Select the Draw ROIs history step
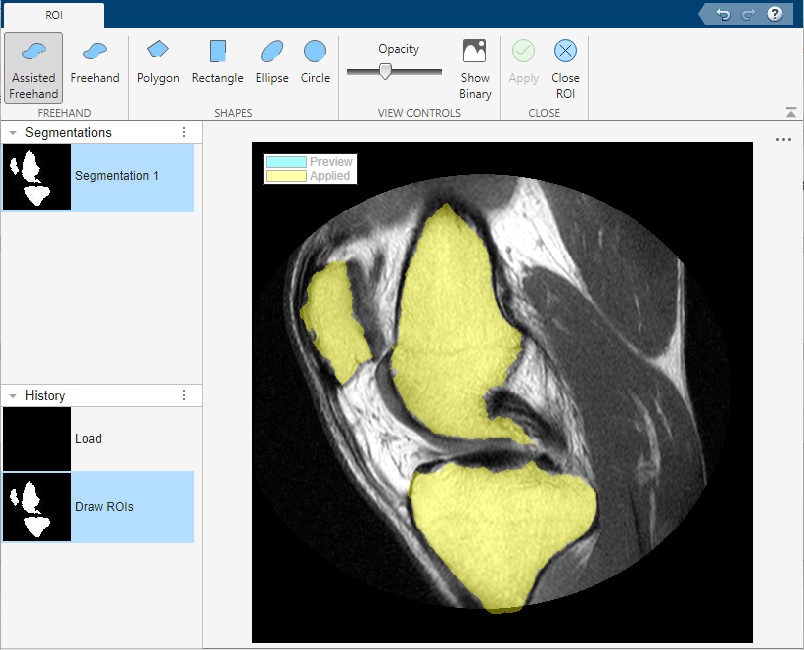804x650 pixels. click(98, 506)
